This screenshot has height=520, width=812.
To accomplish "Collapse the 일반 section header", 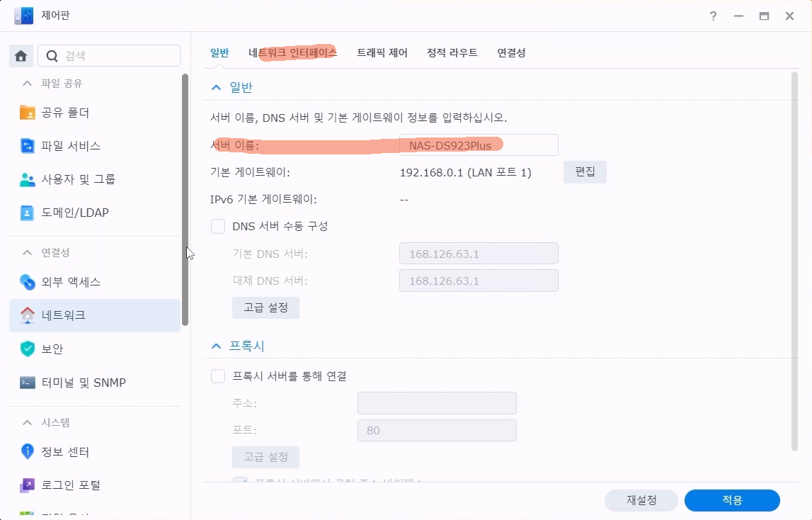I will tap(217, 88).
